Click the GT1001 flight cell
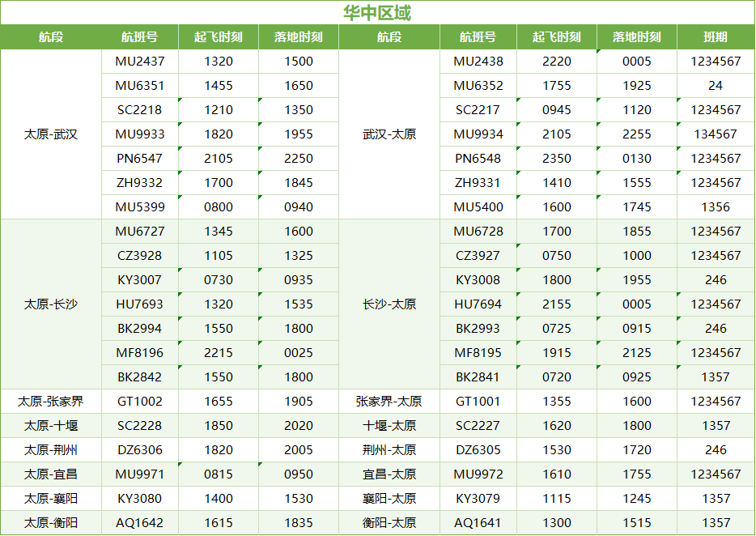The width and height of the screenshot is (756, 536). pyautogui.click(x=478, y=402)
